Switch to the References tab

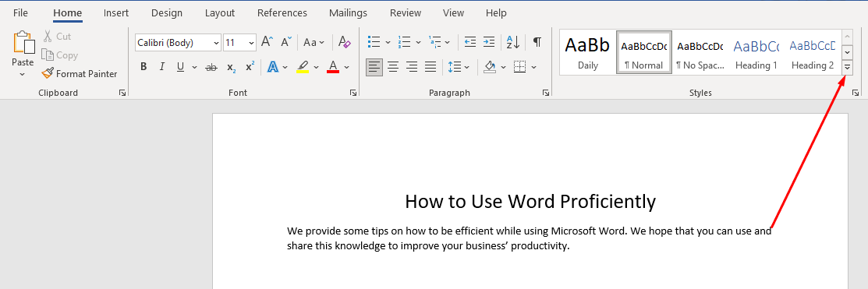[282, 12]
